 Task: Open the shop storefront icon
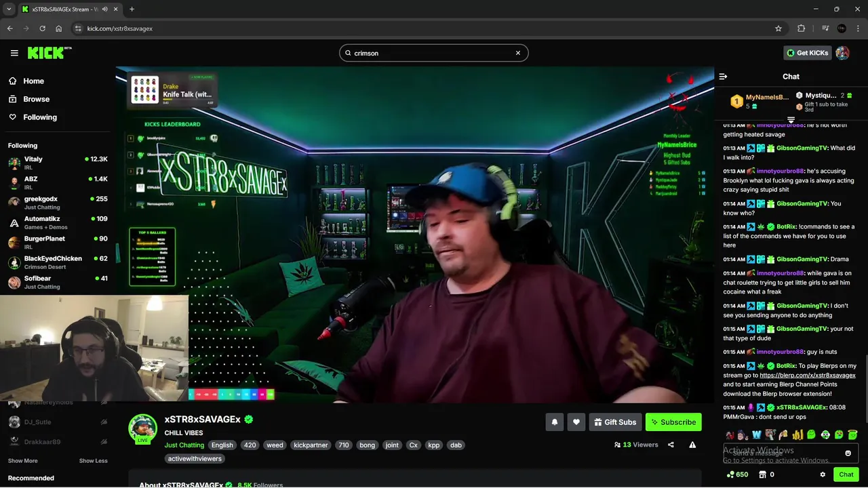pos(762,474)
